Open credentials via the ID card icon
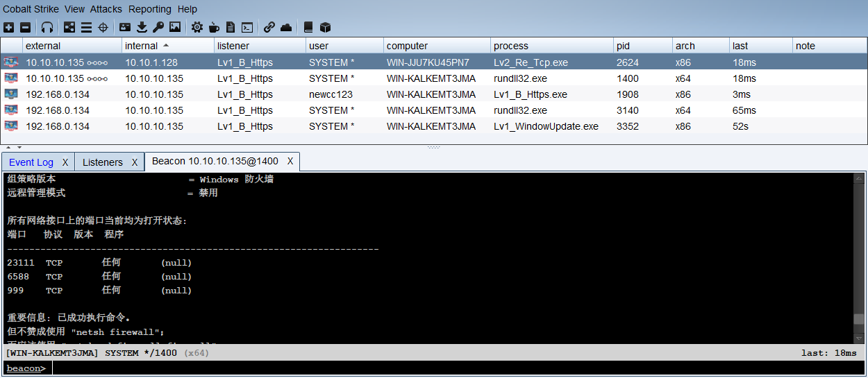This screenshot has width=868, height=378. coord(125,28)
